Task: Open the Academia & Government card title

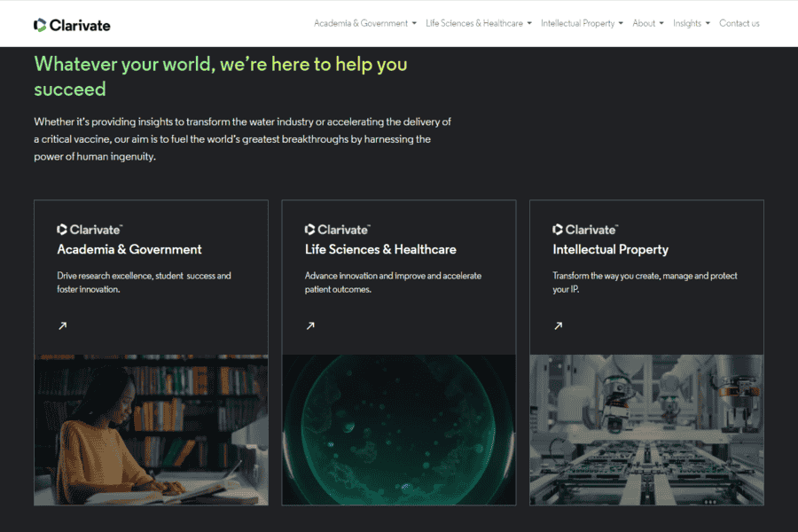Action: pos(129,249)
